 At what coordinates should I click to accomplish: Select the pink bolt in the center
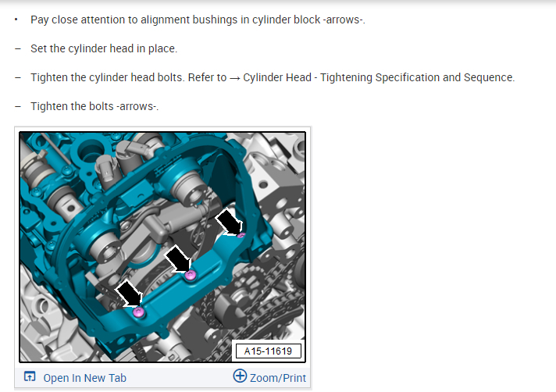coord(191,275)
